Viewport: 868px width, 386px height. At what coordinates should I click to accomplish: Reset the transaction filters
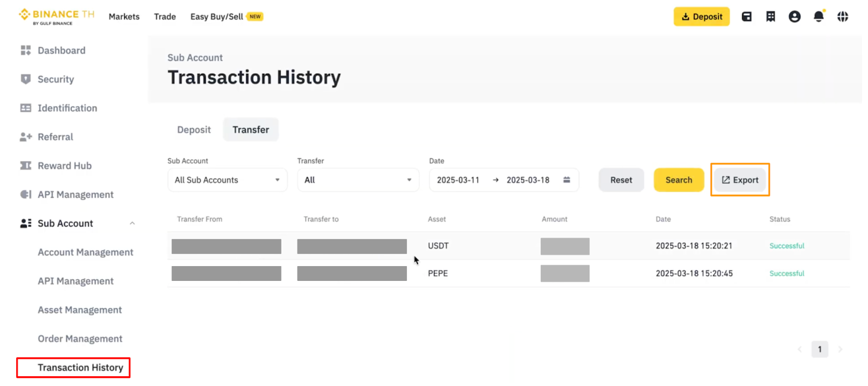click(621, 180)
